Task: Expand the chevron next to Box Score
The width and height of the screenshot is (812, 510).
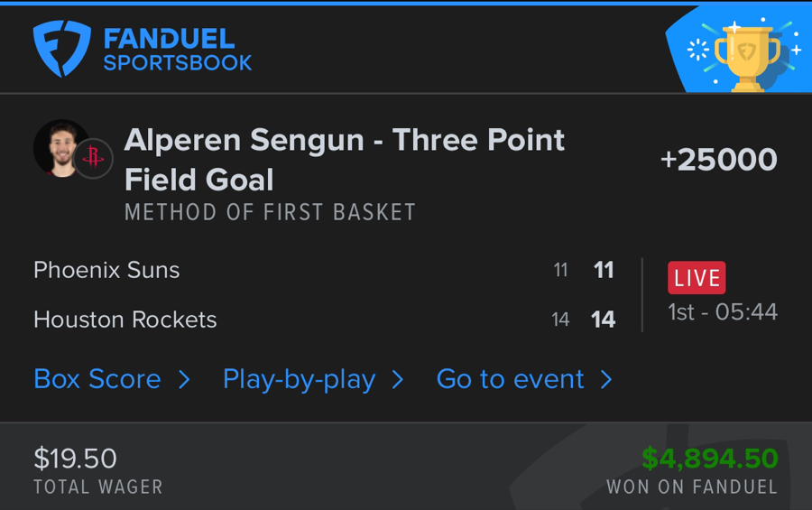Action: click(x=184, y=379)
